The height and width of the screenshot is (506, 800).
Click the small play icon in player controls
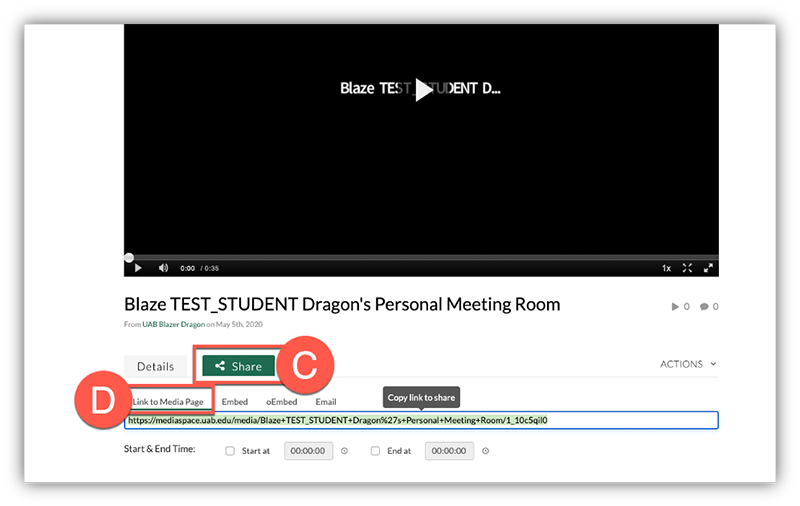138,268
